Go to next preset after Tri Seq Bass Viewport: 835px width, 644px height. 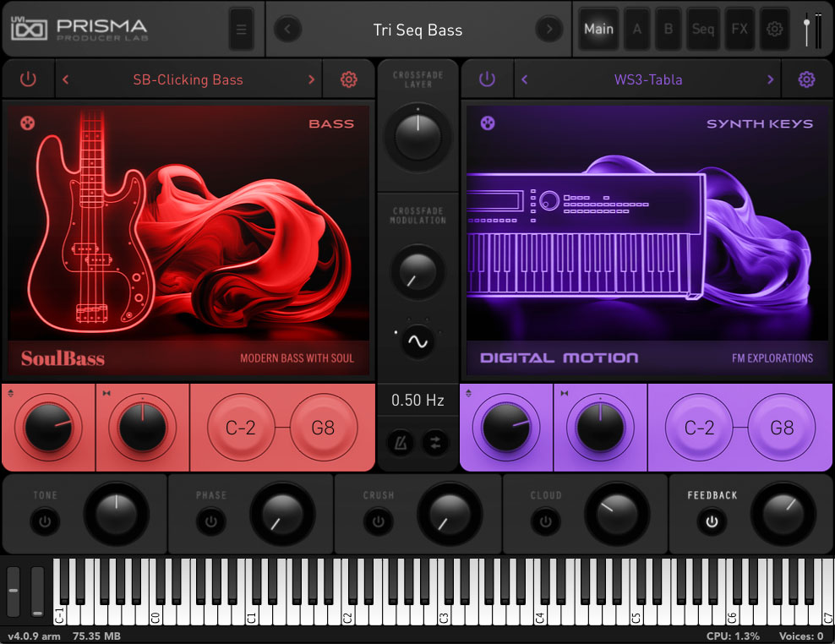(549, 30)
